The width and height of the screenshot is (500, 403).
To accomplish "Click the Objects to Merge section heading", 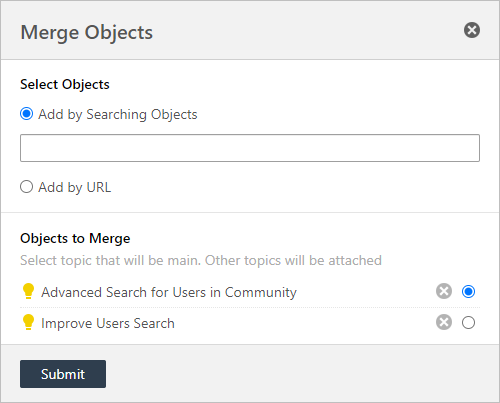I will (75, 238).
